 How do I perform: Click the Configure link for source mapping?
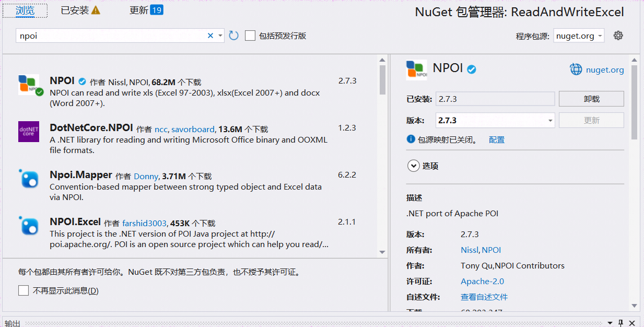497,139
